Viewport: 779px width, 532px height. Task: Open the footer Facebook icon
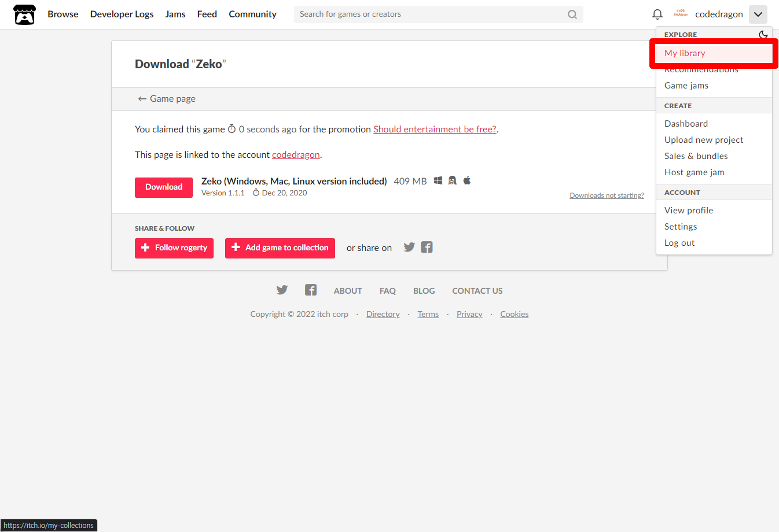(x=311, y=290)
